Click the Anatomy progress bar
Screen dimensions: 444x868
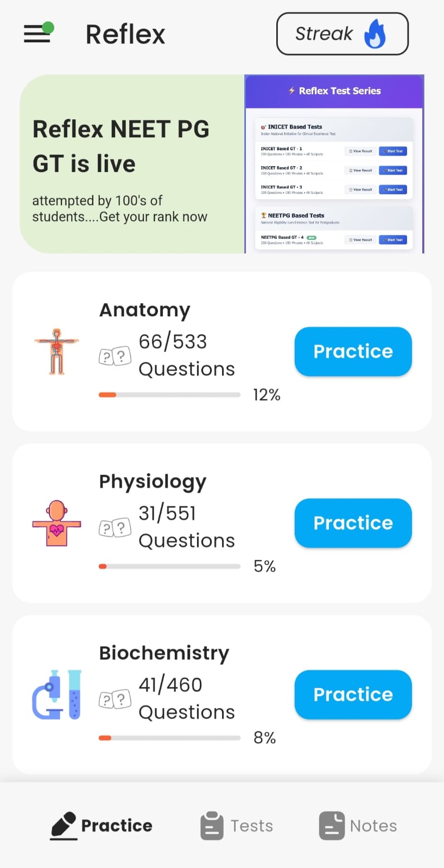click(x=169, y=395)
